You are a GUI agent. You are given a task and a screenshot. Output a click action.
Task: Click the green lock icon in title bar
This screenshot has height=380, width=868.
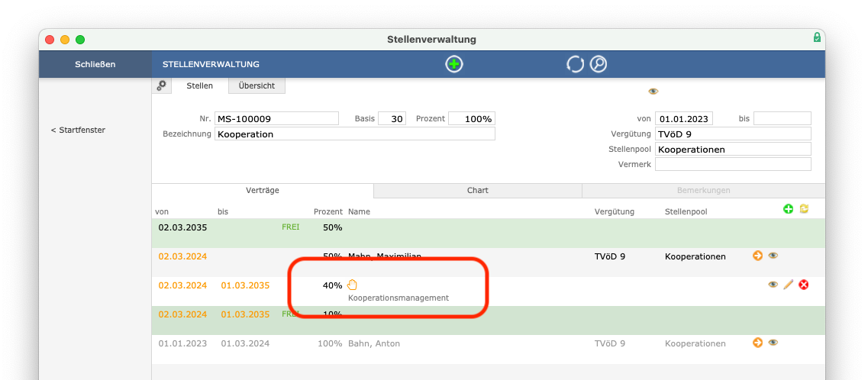pos(817,37)
